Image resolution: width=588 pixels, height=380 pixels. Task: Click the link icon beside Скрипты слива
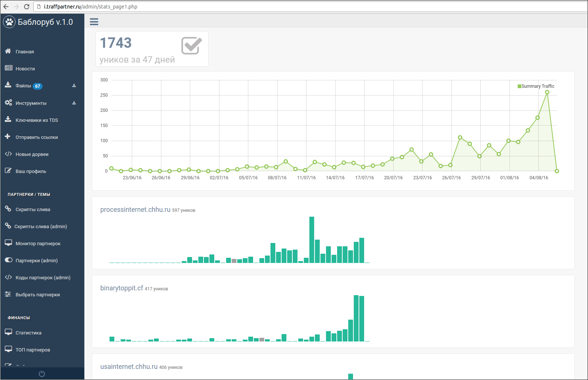[8, 209]
